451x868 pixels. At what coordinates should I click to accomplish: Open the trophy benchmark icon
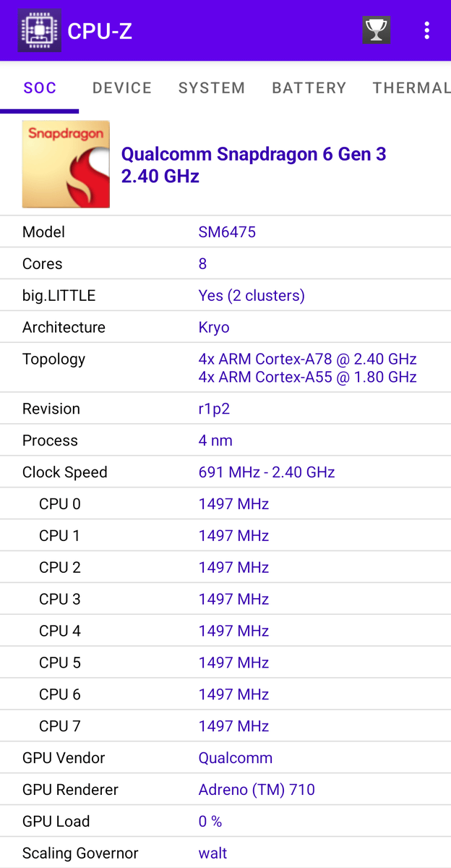[x=376, y=30]
